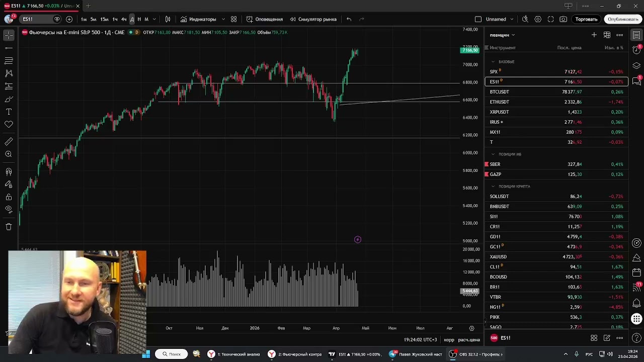The height and width of the screenshot is (362, 644).
Task: Open the chart layout selection square
Action: coord(478,19)
